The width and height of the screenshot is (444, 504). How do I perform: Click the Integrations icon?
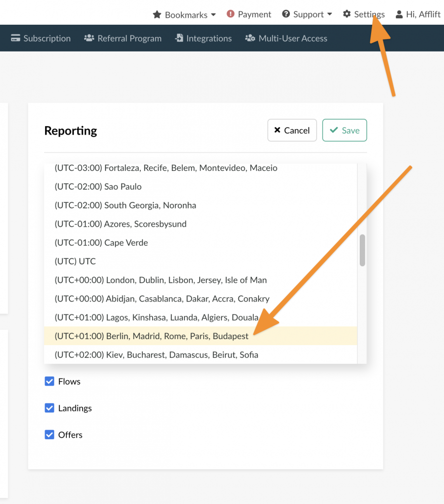click(179, 38)
